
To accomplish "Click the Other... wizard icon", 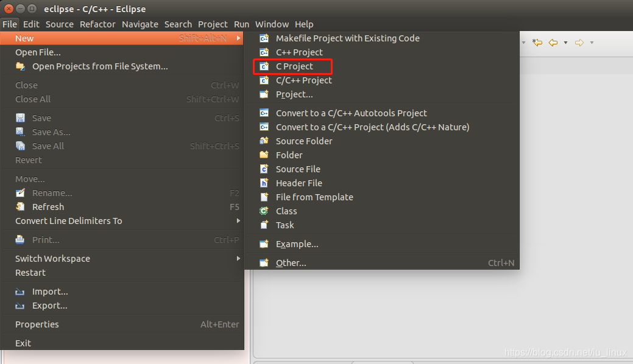I will click(264, 263).
